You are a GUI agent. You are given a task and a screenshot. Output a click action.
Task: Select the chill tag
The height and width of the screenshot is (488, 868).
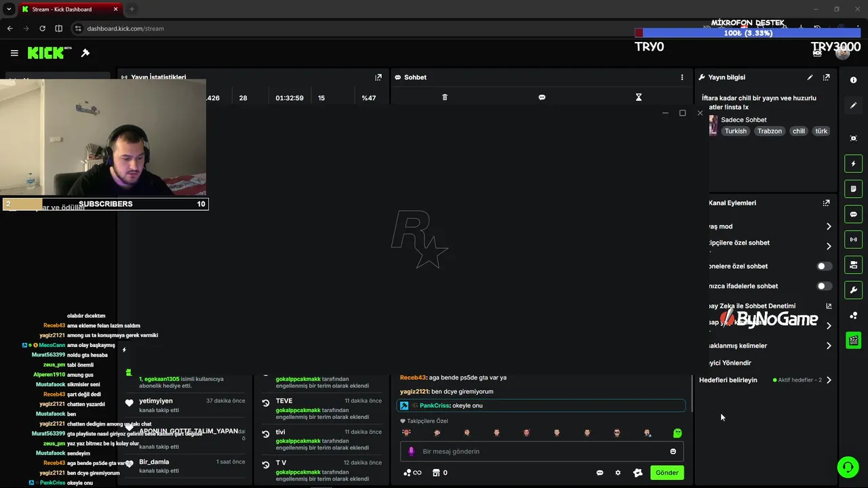pyautogui.click(x=799, y=131)
